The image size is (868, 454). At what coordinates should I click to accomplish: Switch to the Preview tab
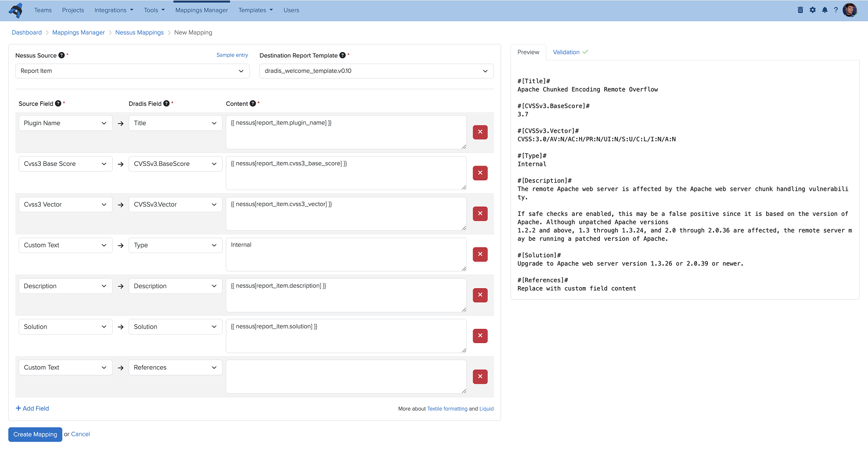click(x=529, y=52)
